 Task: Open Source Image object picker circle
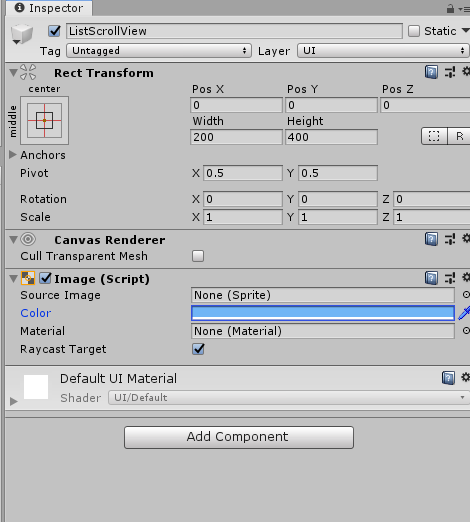(x=466, y=295)
